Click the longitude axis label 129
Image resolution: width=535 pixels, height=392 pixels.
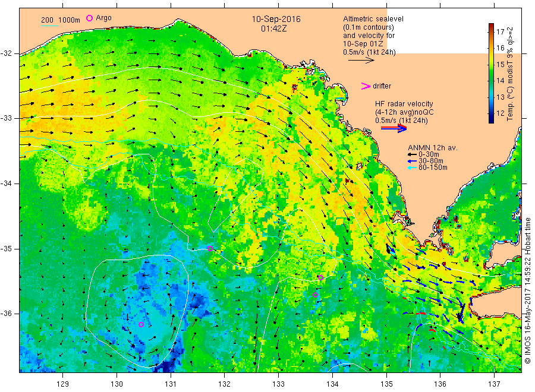coord(63,384)
